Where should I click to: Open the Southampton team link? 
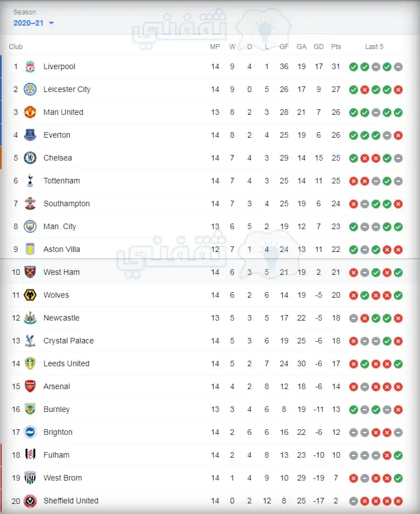[x=66, y=203]
